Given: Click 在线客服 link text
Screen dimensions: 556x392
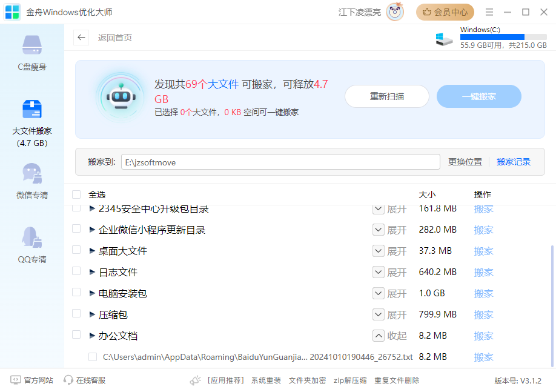Looking at the screenshot, I should coord(91,380).
